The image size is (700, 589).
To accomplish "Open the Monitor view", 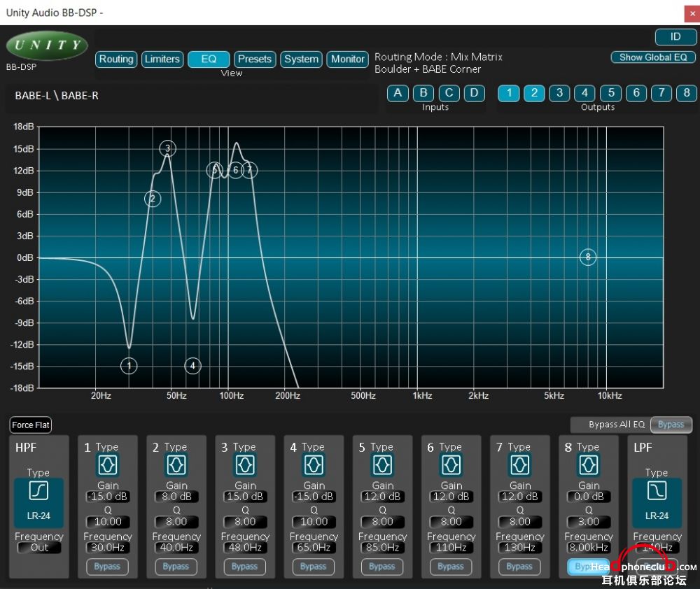I will (x=348, y=59).
